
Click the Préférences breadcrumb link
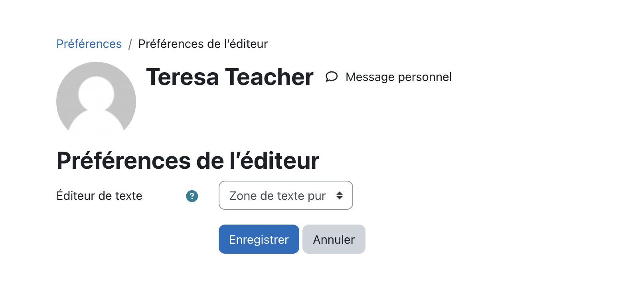click(x=89, y=44)
